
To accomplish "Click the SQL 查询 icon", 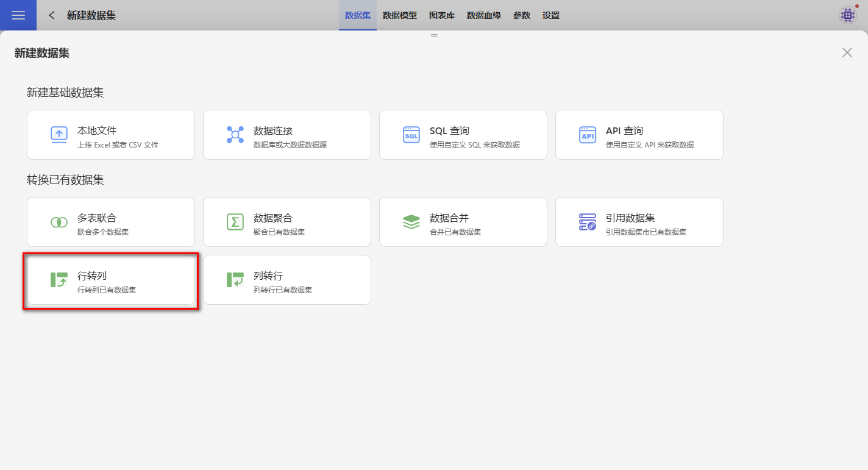I will point(411,135).
